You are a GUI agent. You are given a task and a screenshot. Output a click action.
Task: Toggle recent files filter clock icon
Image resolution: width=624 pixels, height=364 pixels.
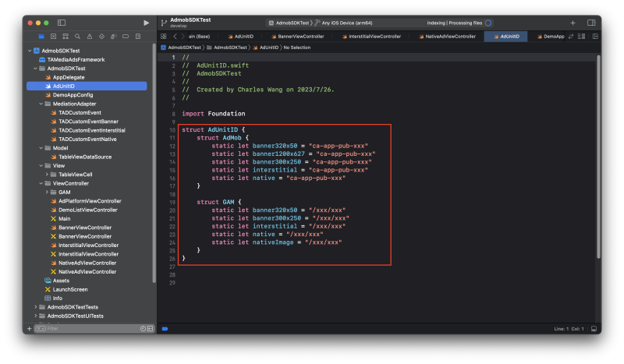point(143,329)
